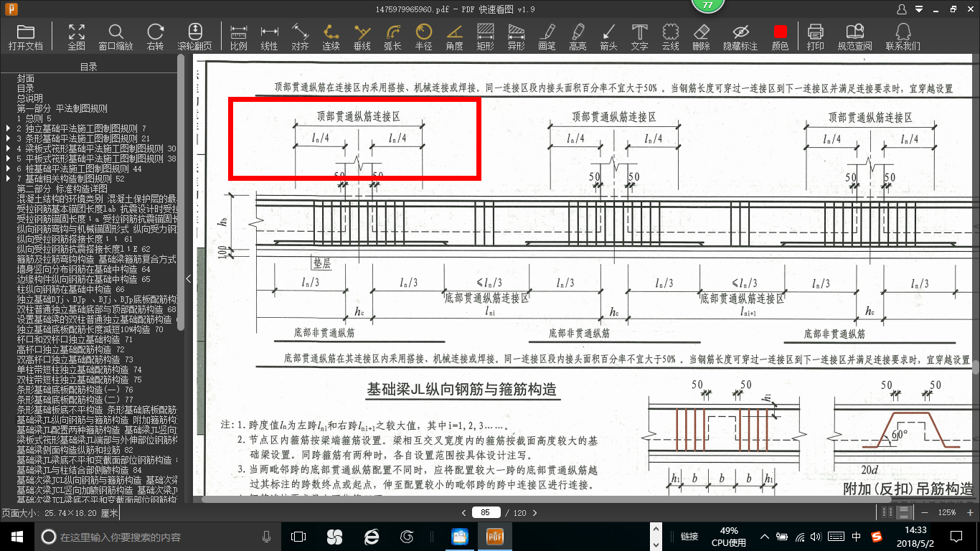Open outline entry 高杯口独立基础配筋构造 72

pos(71,349)
